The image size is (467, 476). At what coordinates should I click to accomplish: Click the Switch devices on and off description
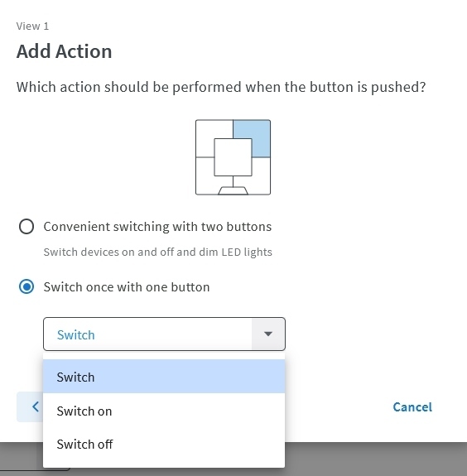[x=157, y=252]
